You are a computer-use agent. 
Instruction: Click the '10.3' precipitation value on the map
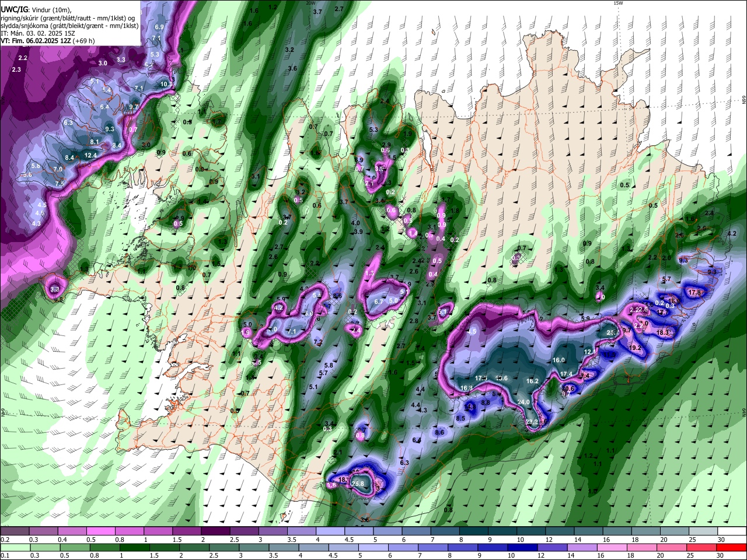point(166,84)
